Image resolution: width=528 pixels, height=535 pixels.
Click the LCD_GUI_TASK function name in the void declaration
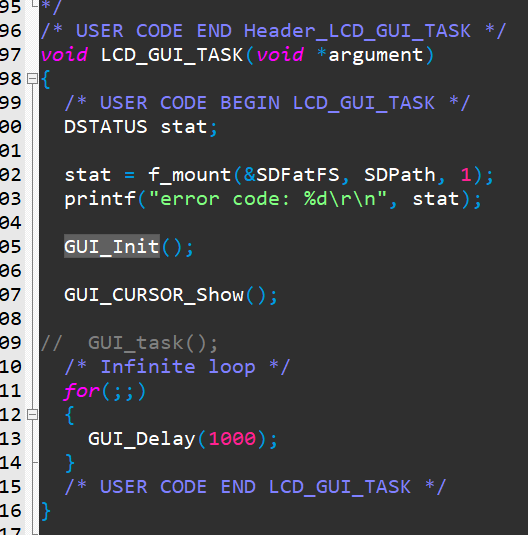(172, 55)
